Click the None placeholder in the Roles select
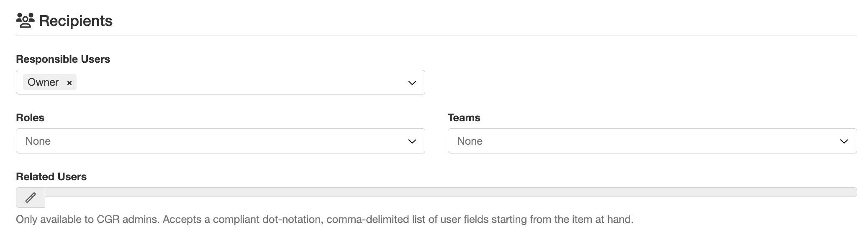Screen dimensions: 868x230 click(38, 141)
